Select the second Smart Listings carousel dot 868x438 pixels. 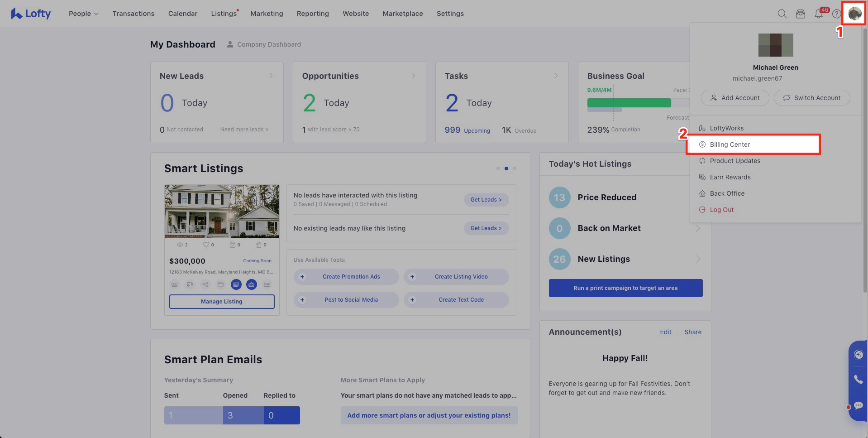click(x=506, y=168)
